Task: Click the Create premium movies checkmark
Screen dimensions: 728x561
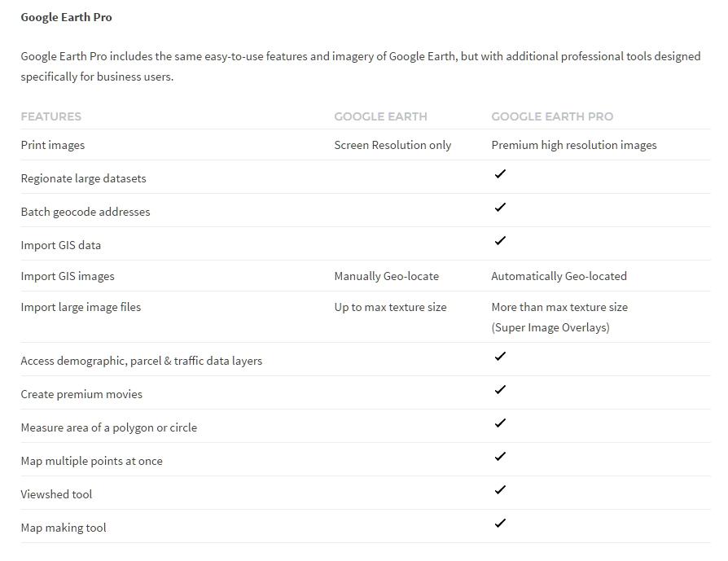Action: pyautogui.click(x=500, y=390)
